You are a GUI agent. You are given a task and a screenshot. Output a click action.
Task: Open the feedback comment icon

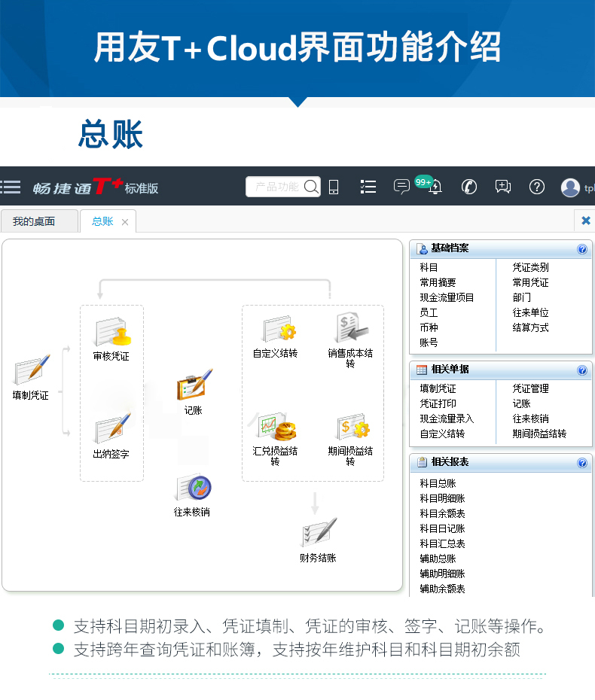pyautogui.click(x=503, y=187)
